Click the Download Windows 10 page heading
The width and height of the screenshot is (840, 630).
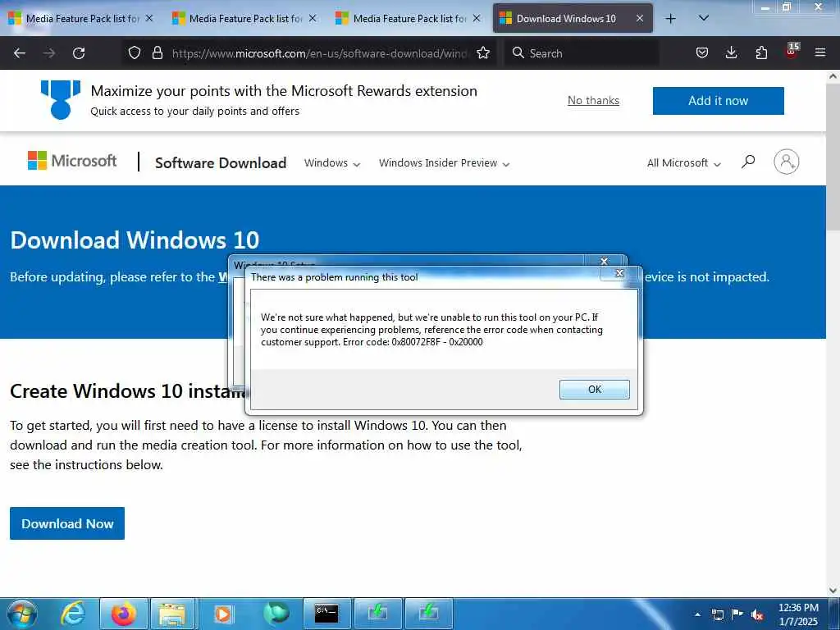pyautogui.click(x=135, y=240)
